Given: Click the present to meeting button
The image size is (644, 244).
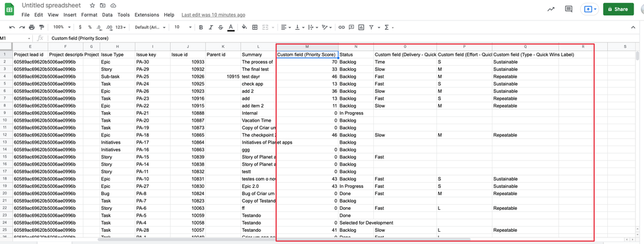Looking at the screenshot, I should pyautogui.click(x=589, y=9).
